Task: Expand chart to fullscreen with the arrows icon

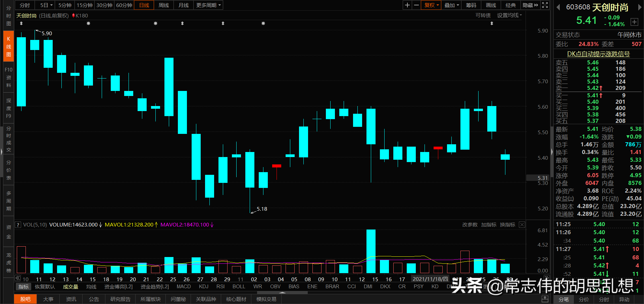Action: coord(544,5)
